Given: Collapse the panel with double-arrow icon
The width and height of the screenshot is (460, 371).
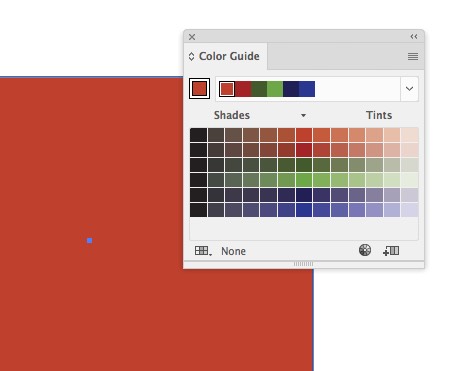Looking at the screenshot, I should (x=414, y=36).
